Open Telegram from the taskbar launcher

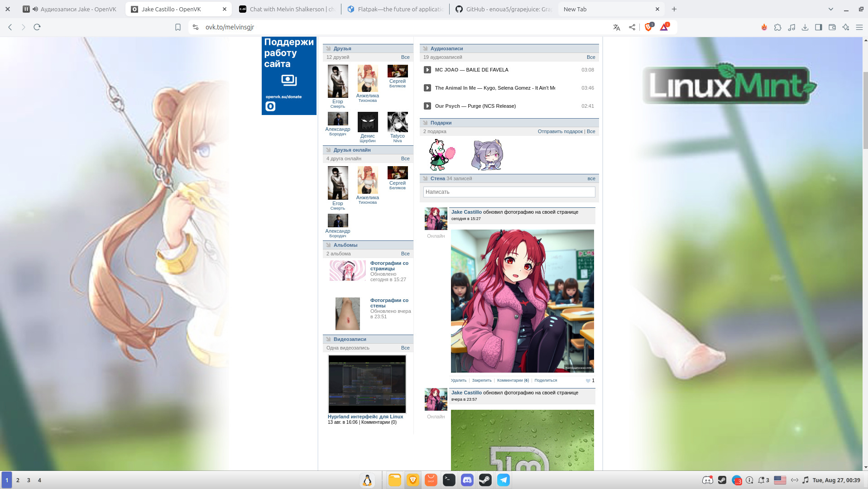(503, 480)
